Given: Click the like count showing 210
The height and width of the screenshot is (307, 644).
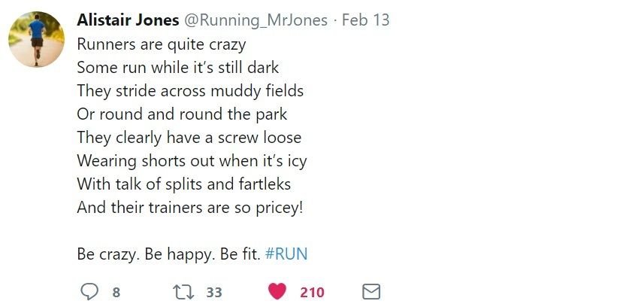Looking at the screenshot, I should 312,292.
